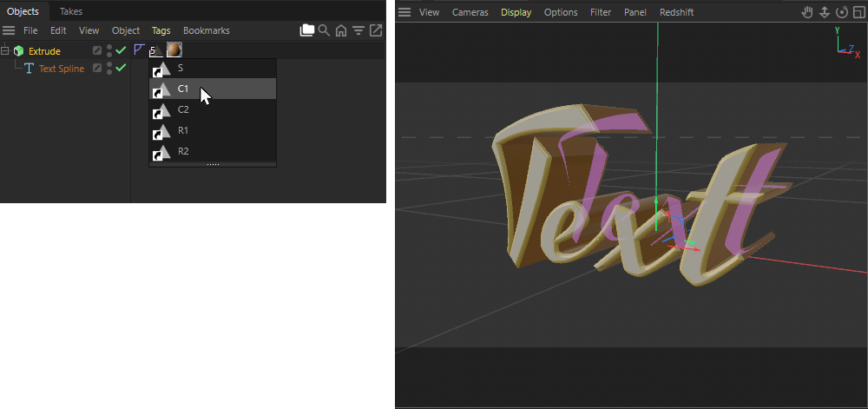Choose the R1 selection tag entry
The height and width of the screenshot is (409, 868).
point(213,130)
